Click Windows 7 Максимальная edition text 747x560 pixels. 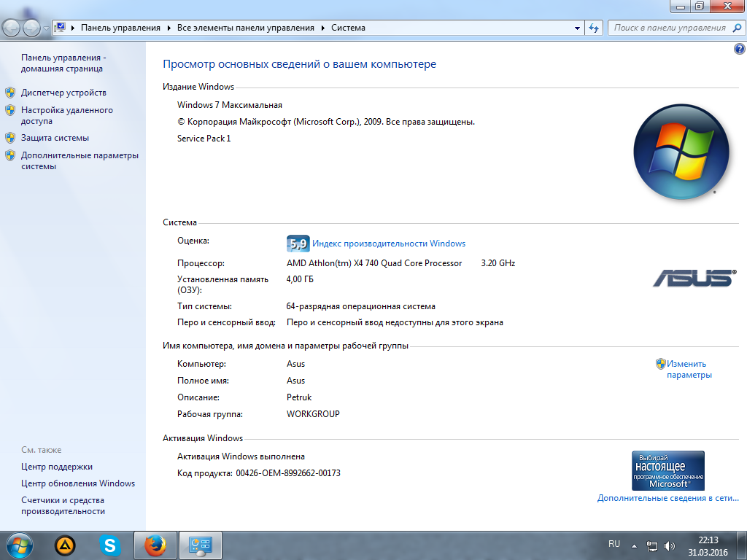230,105
